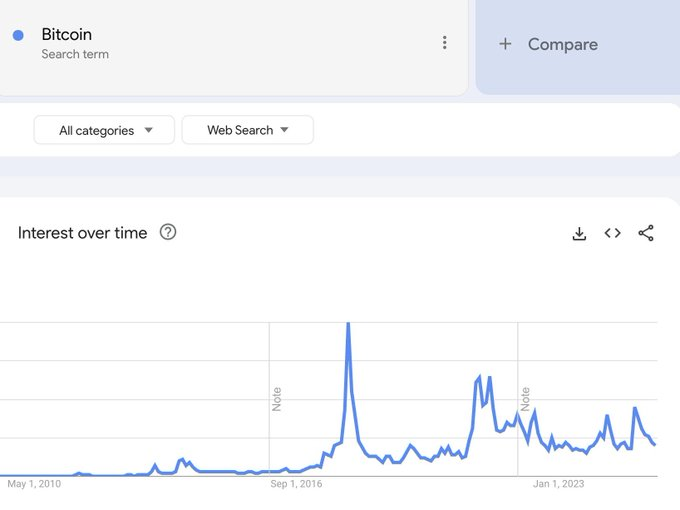Click the Interest over time heading
Screen dimensions: 680x510
(x=82, y=233)
